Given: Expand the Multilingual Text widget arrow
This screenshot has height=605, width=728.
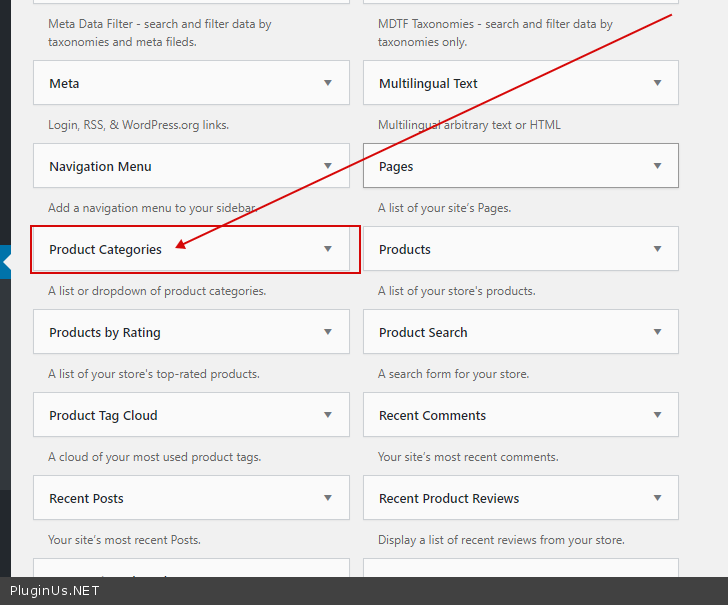Looking at the screenshot, I should pyautogui.click(x=657, y=83).
